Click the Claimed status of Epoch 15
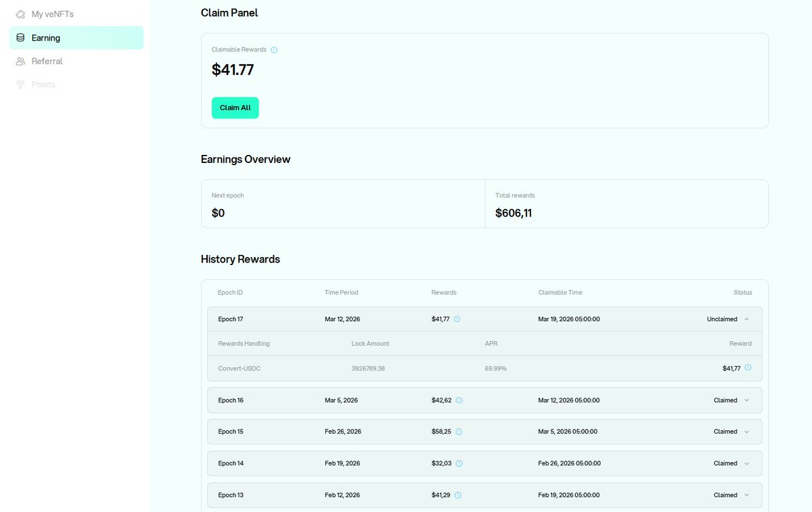The height and width of the screenshot is (512, 812). pos(725,432)
